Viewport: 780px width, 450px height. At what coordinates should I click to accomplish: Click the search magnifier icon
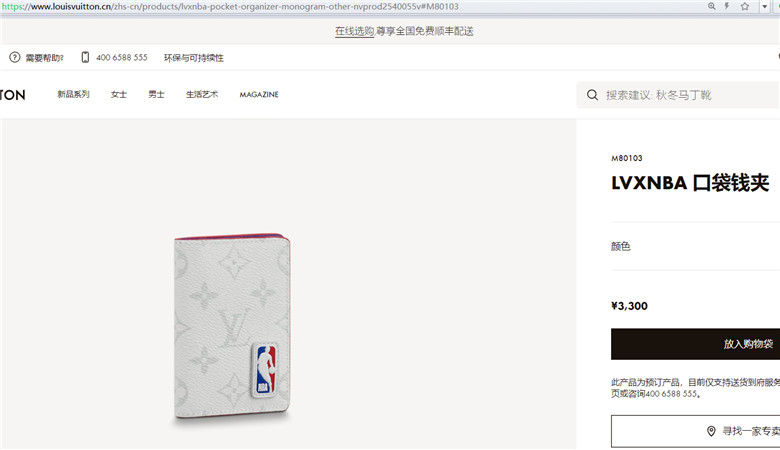pyautogui.click(x=592, y=95)
